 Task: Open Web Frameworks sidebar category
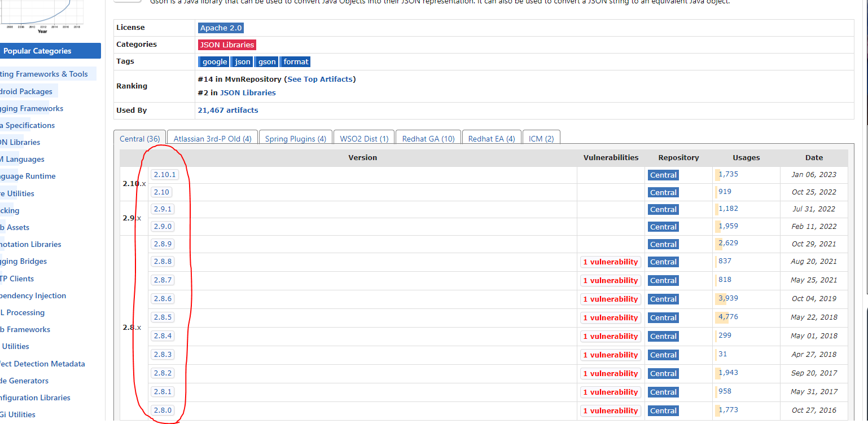(25, 329)
